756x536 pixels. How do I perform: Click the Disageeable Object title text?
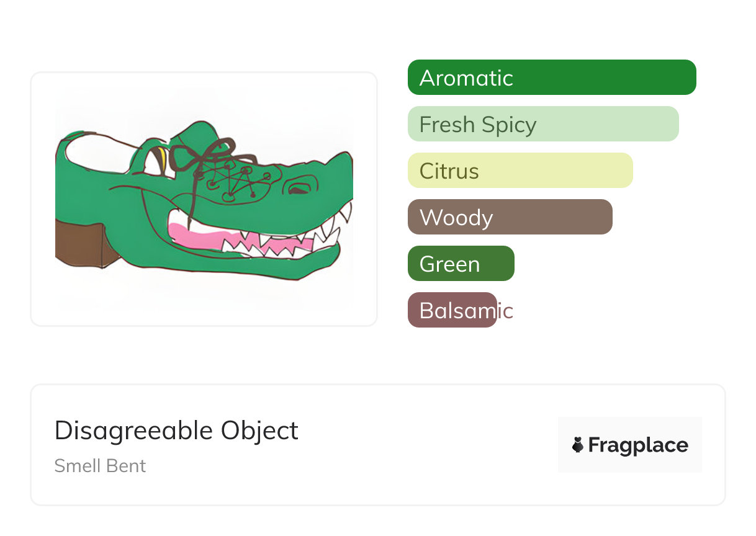click(176, 431)
